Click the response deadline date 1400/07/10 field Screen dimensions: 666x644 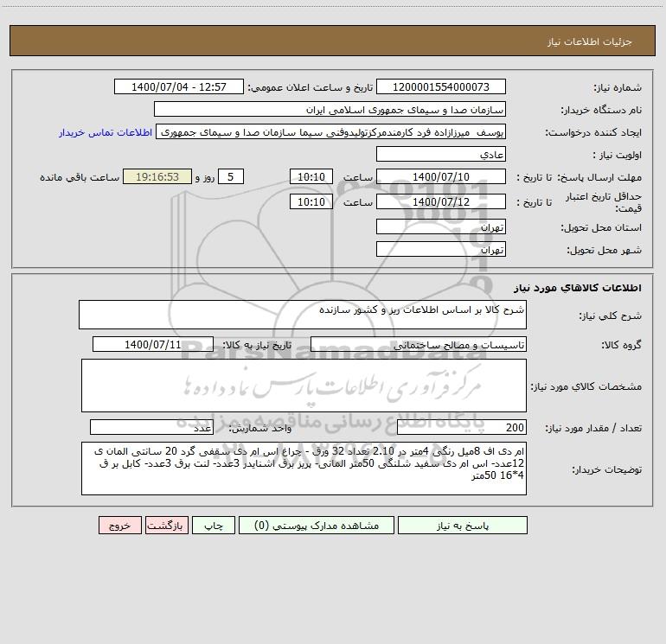(x=441, y=176)
